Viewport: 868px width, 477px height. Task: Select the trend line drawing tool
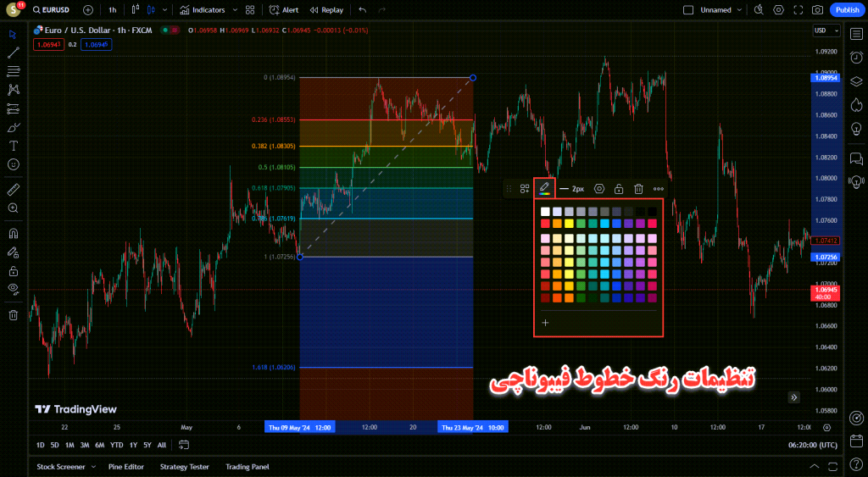[14, 53]
